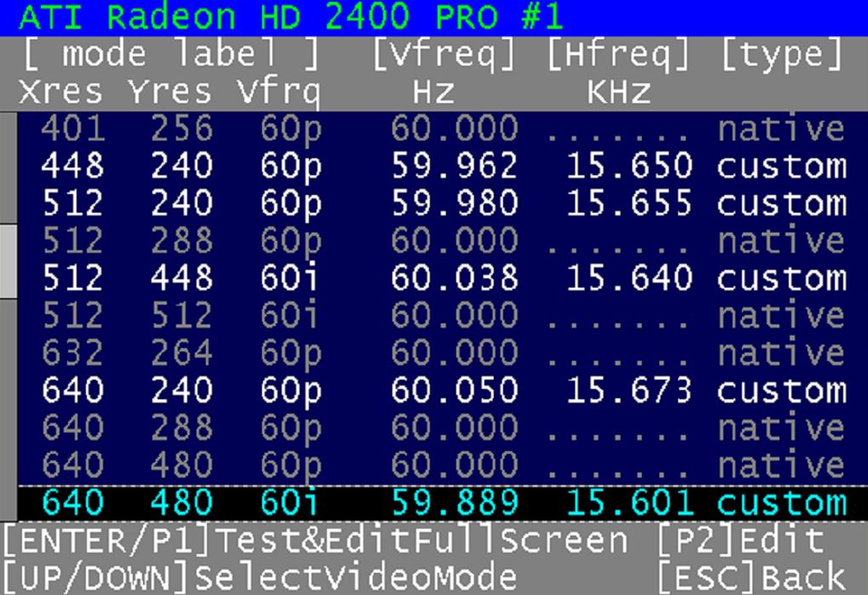Image resolution: width=868 pixels, height=595 pixels.
Task: Select the greyed 401 256 60p native row
Action: click(x=443, y=129)
